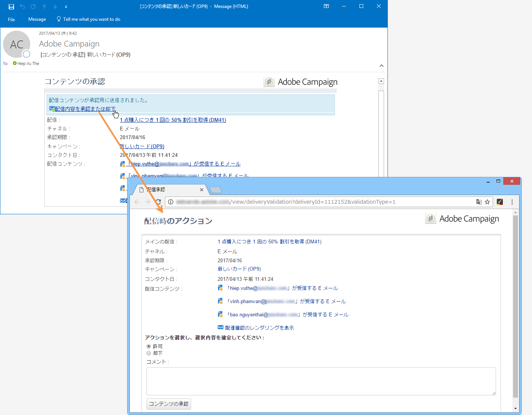The height and width of the screenshot is (415, 532).
Task: Click Adobe Campaign logo in browser page
Action: point(462,219)
